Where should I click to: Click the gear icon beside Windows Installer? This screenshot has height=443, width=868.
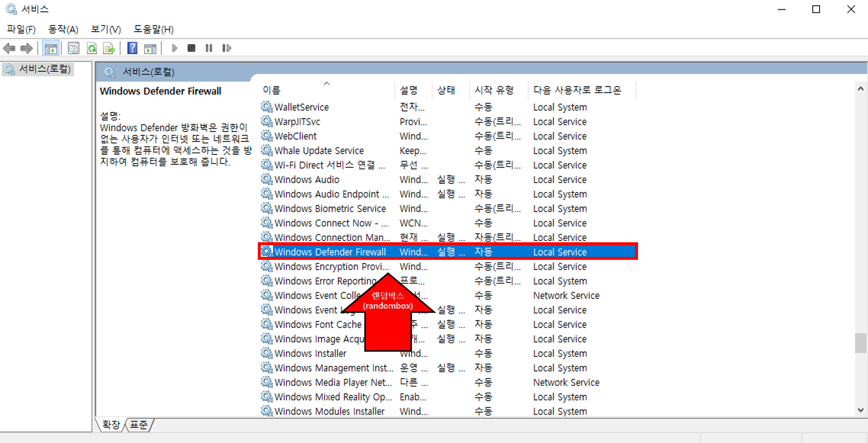pos(267,353)
